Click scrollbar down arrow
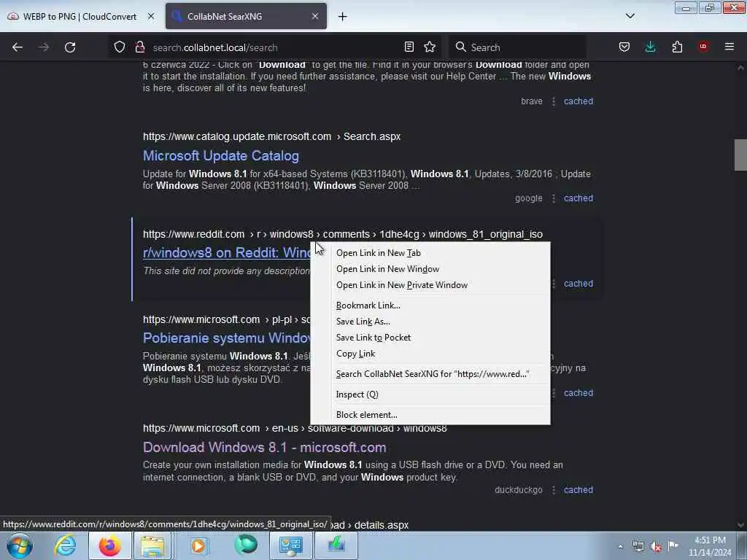747x560 pixels. 740,525
